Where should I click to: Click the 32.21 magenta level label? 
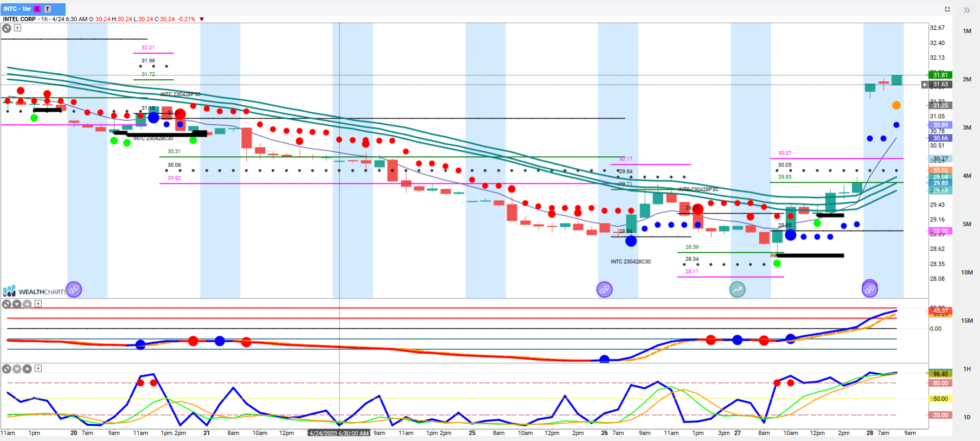tap(148, 48)
